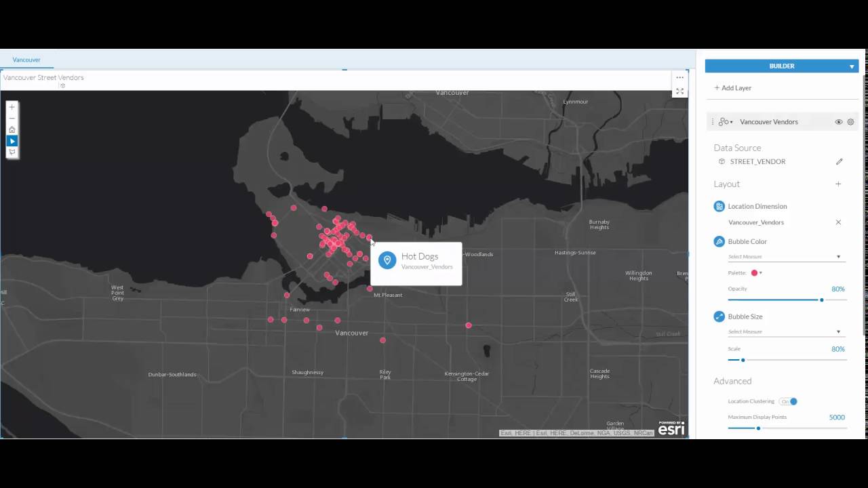
Task: Click the Mt Pleasant map label
Action: point(388,295)
